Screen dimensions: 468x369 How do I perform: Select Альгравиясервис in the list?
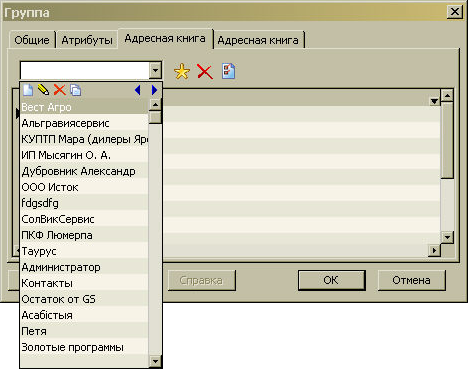click(x=84, y=123)
